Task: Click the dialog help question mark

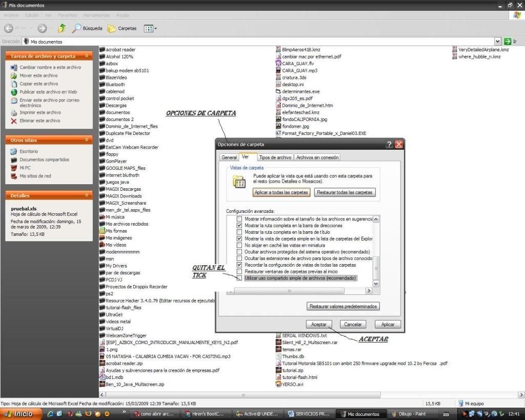Action: point(389,144)
